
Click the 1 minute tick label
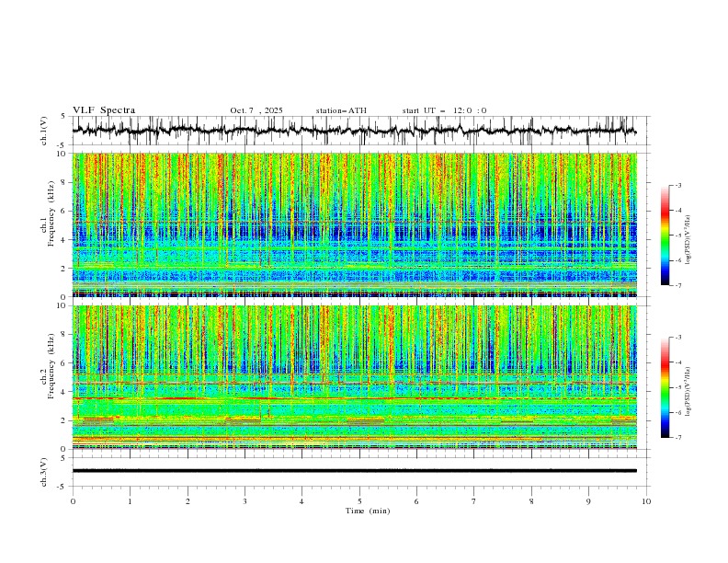[130, 501]
